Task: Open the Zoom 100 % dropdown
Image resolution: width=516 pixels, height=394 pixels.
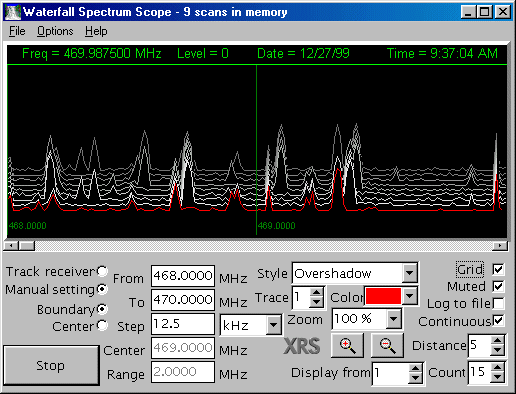Action: tap(394, 319)
